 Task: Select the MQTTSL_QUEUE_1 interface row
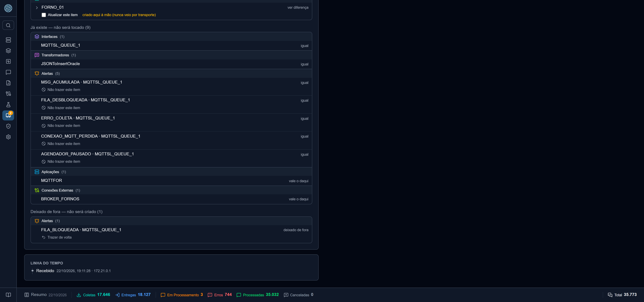171,45
